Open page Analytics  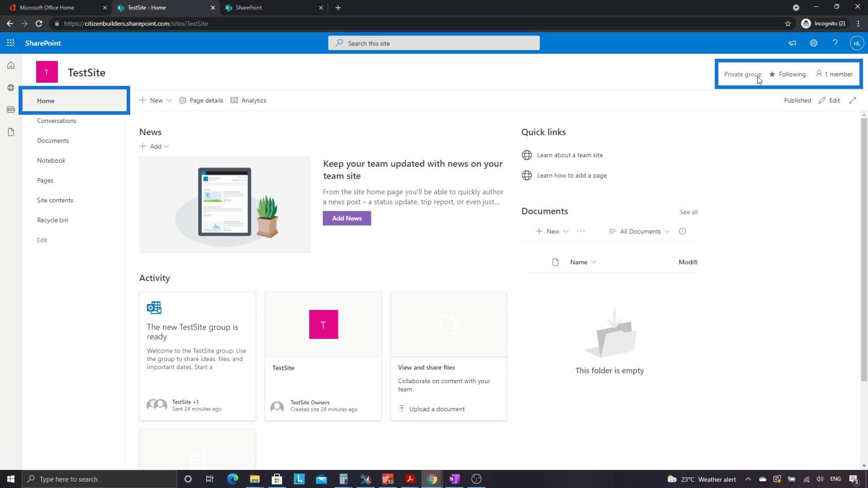coord(248,100)
